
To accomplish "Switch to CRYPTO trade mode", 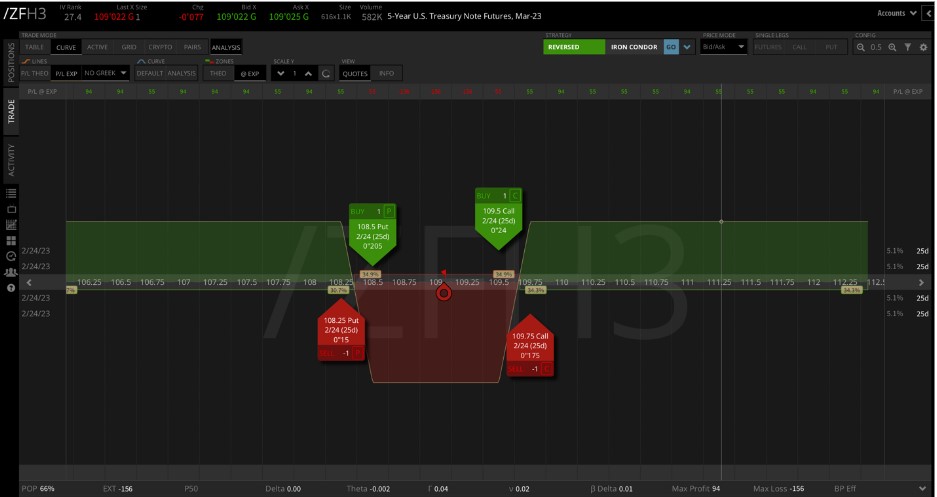I will [x=160, y=47].
